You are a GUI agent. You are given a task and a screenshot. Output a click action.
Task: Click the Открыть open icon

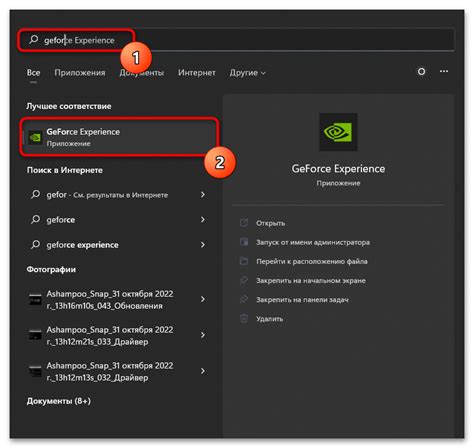[244, 223]
